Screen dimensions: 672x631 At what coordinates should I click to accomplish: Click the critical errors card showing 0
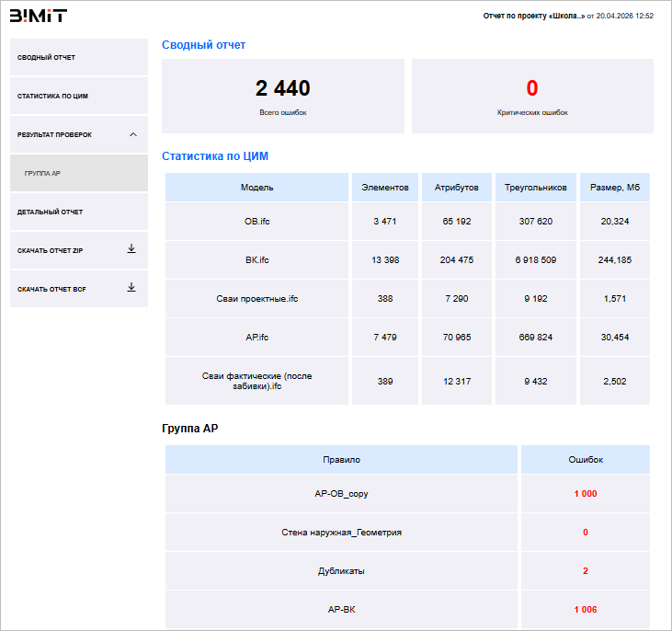(x=532, y=96)
